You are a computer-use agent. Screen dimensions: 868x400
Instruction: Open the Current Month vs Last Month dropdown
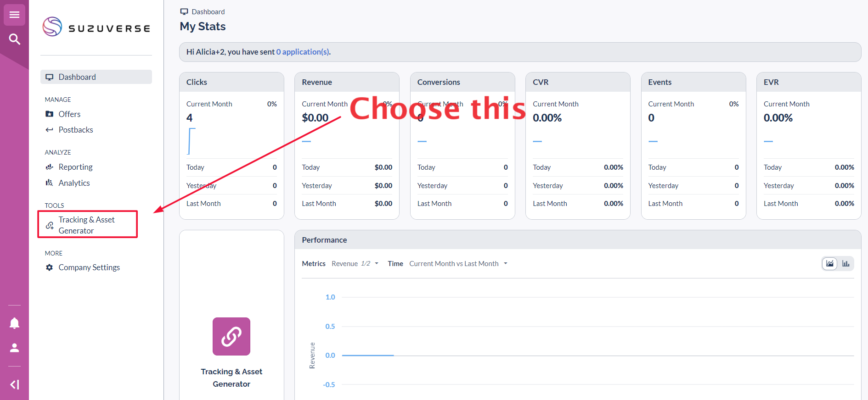(458, 264)
